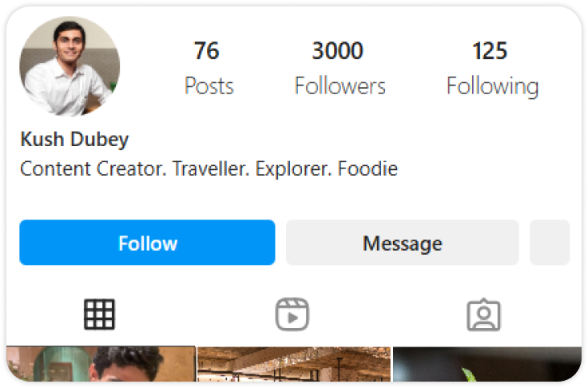Click the Message button
This screenshot has height=388, width=588.
[403, 243]
